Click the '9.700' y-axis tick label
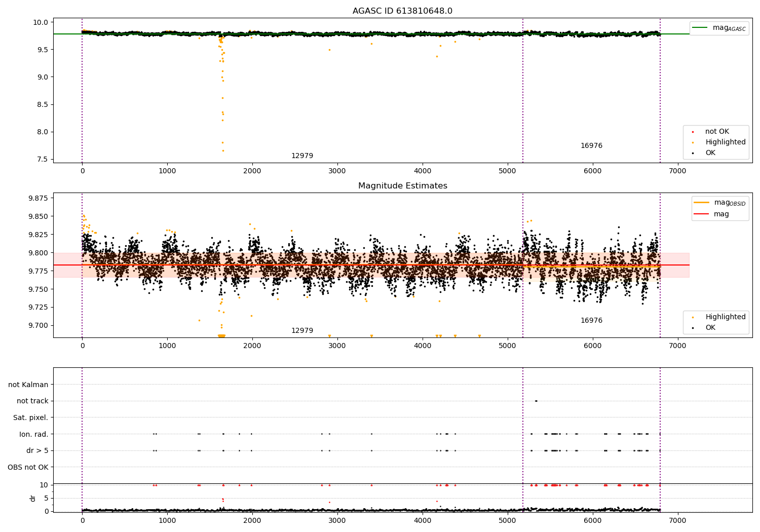 pyautogui.click(x=38, y=325)
